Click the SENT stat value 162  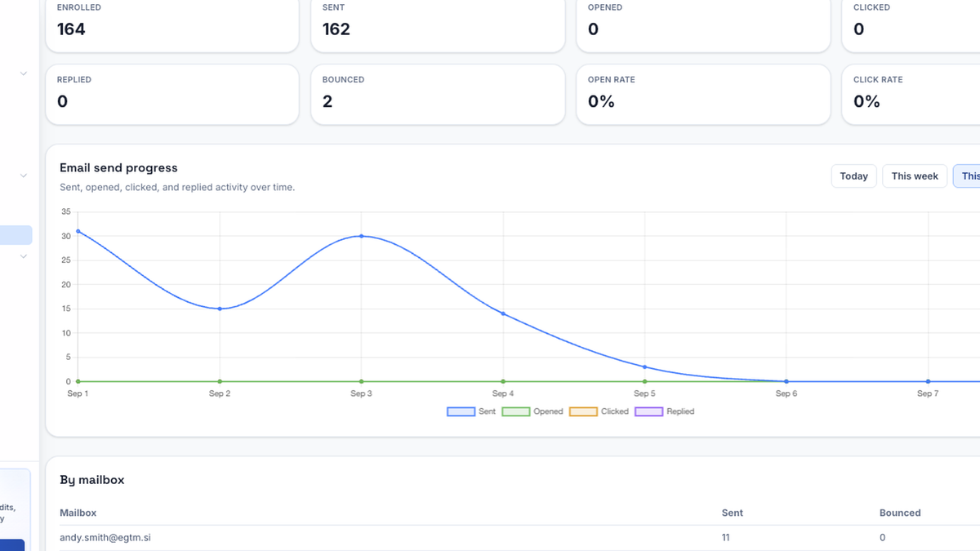(x=336, y=29)
